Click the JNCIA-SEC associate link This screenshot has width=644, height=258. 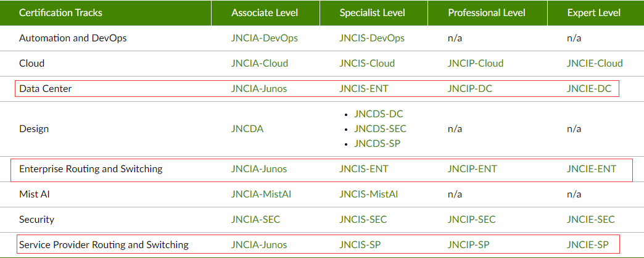tap(255, 219)
